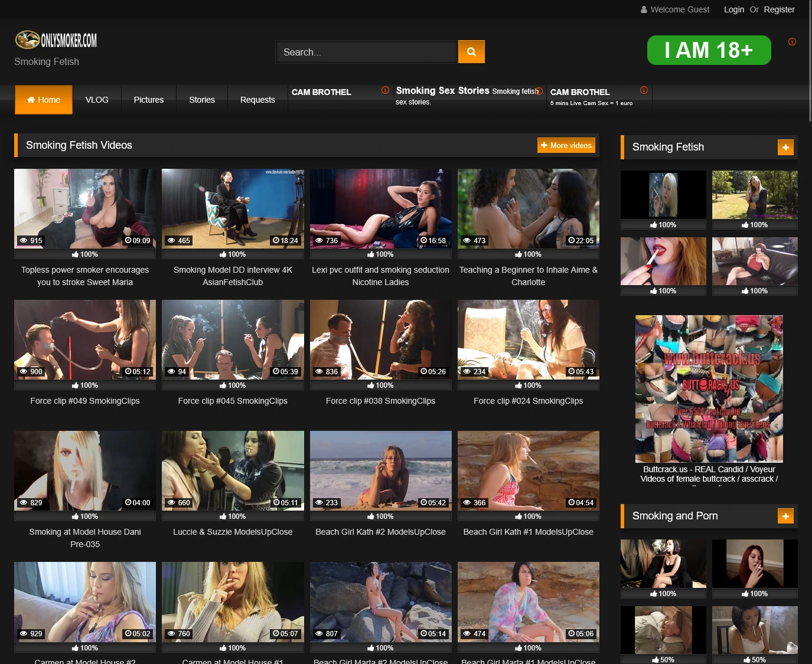The height and width of the screenshot is (664, 812).
Task: Click the 'Smoking Fetish' sidebar heading
Action: [x=668, y=147]
